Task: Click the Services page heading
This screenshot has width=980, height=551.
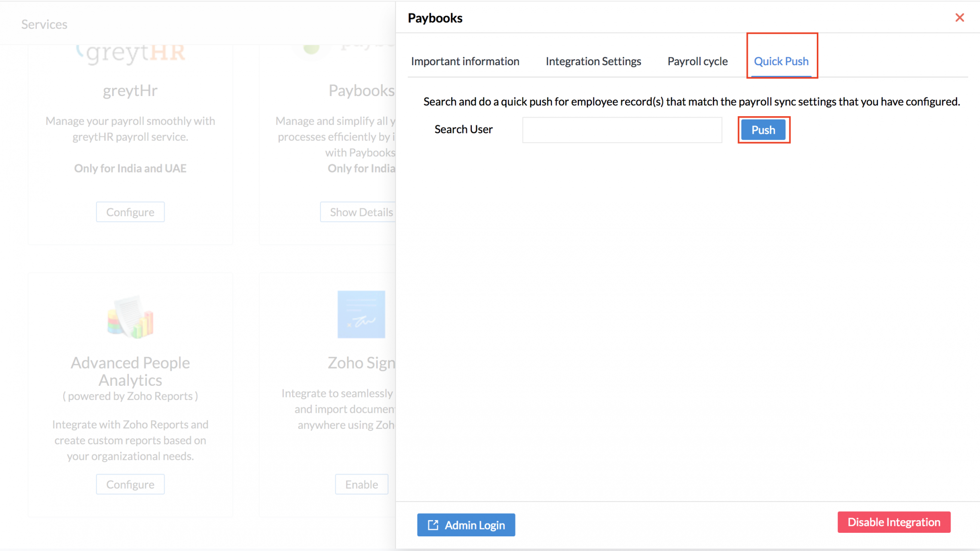Action: [44, 25]
